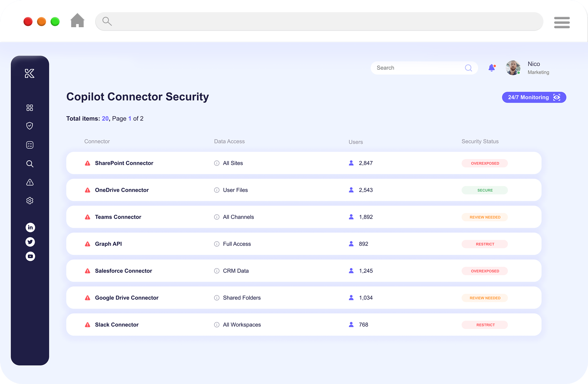
Task: Click the OVEREXPOSED badge for Salesforce Connector
Action: (484, 271)
